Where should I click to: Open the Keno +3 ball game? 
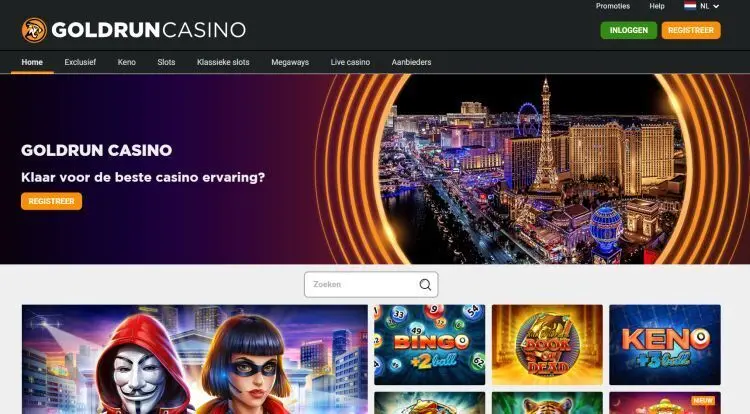click(x=665, y=345)
